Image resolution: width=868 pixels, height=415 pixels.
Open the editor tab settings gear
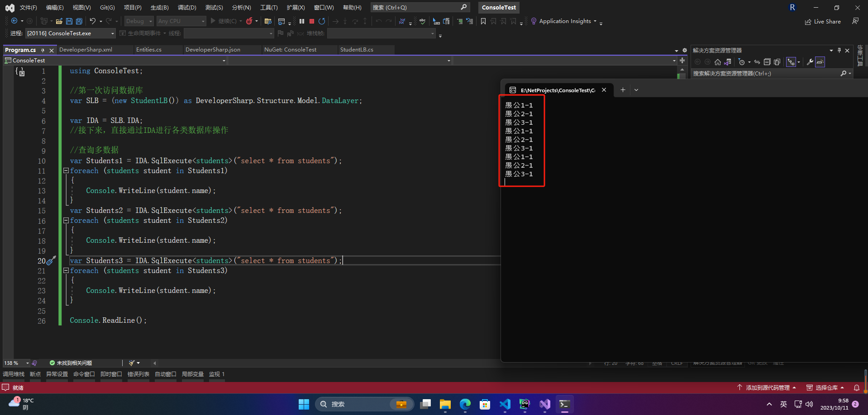(x=685, y=50)
